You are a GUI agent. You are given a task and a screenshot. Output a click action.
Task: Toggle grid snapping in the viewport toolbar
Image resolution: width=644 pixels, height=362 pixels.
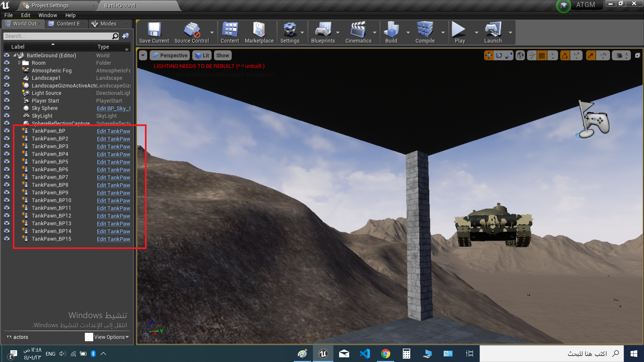(542, 55)
